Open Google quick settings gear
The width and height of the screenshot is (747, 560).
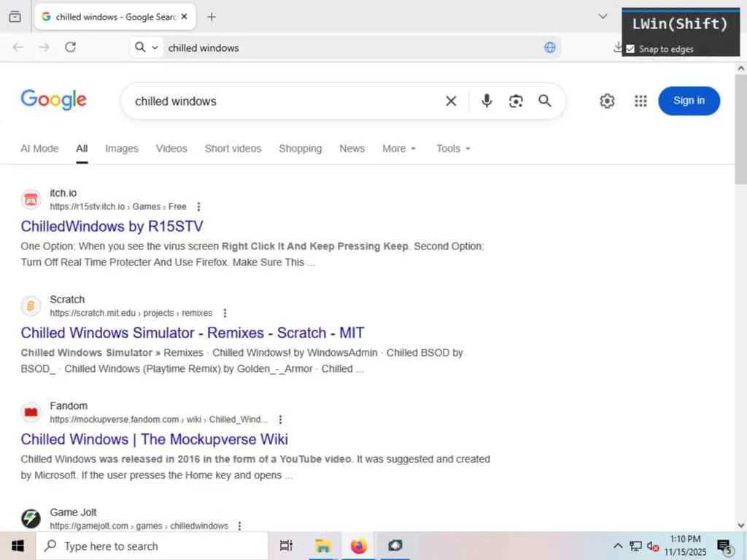coord(607,101)
